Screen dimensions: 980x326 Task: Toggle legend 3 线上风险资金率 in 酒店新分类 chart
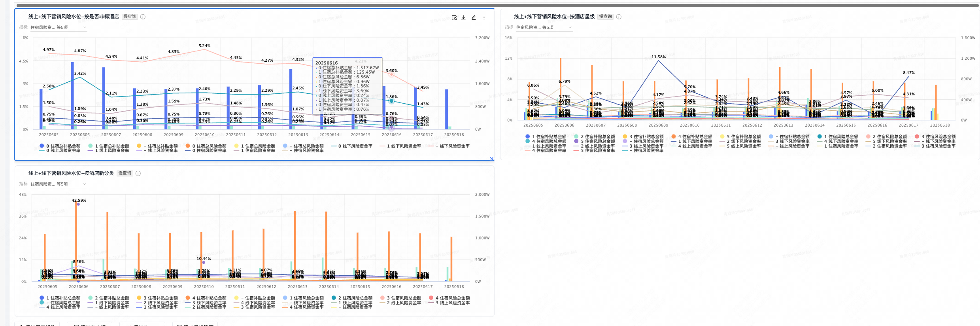pyautogui.click(x=449, y=303)
